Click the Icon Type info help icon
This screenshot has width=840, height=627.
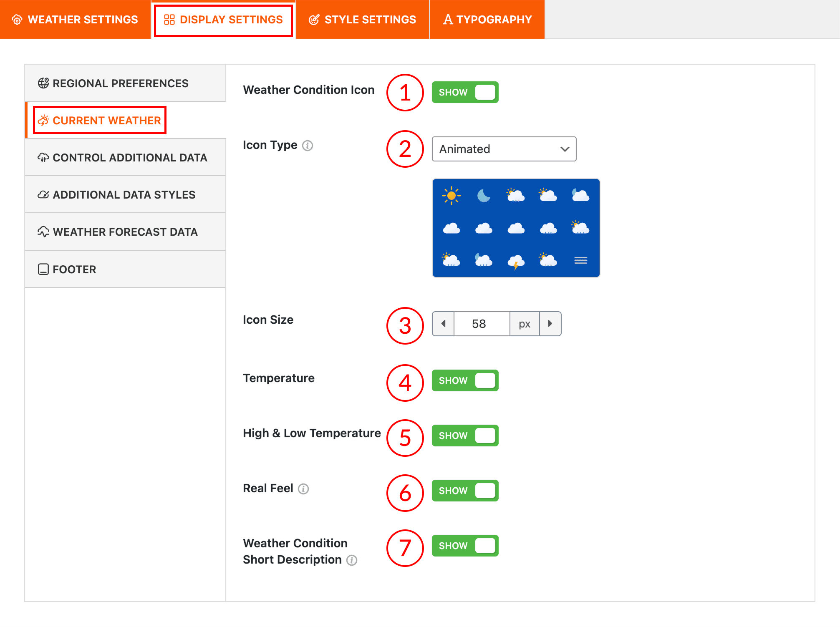[308, 146]
